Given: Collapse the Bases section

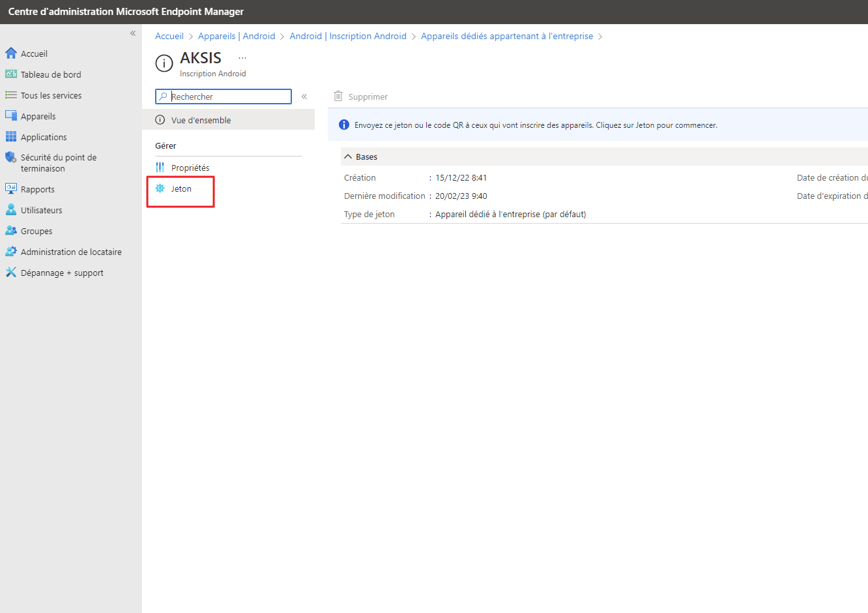Looking at the screenshot, I should (348, 157).
